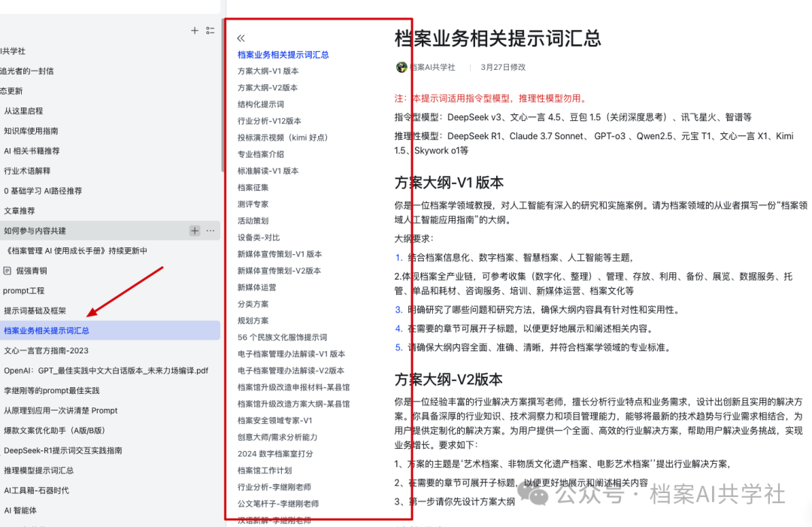Open 文心一言官方指南-2023 page
The width and height of the screenshot is (812, 527).
click(46, 350)
